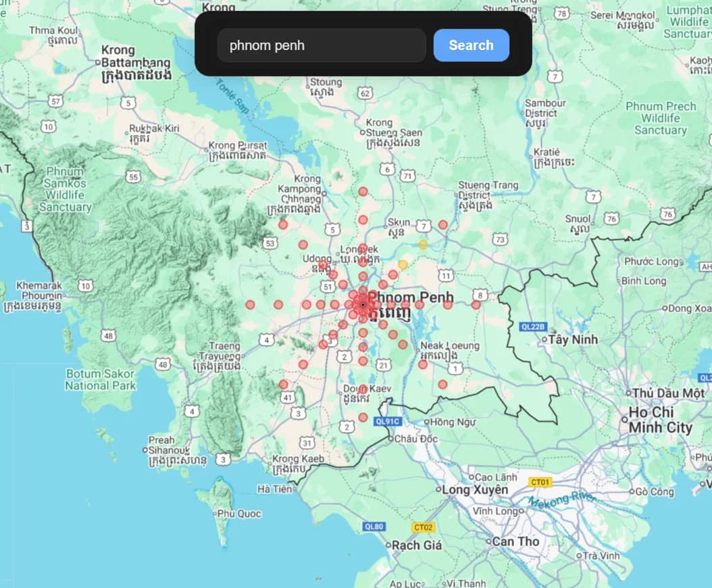Click the Krong Battambang city label

135,62
